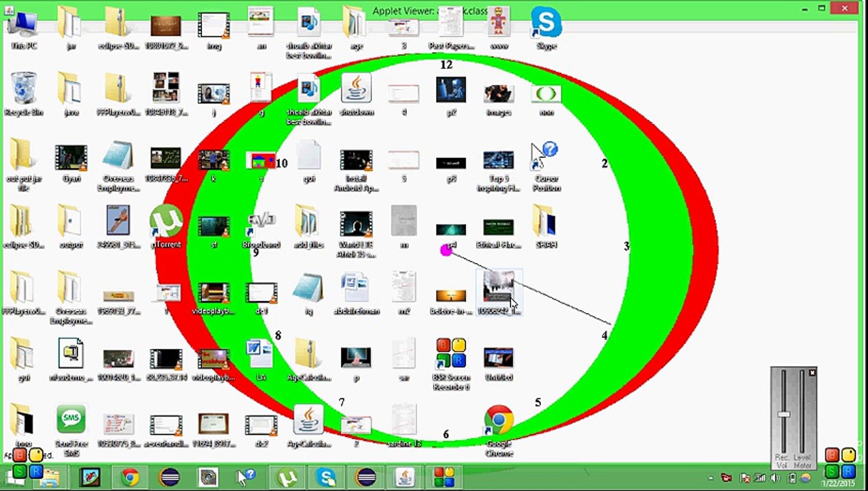Open the Eclipse taskbar icon beside Chrome

tap(169, 477)
